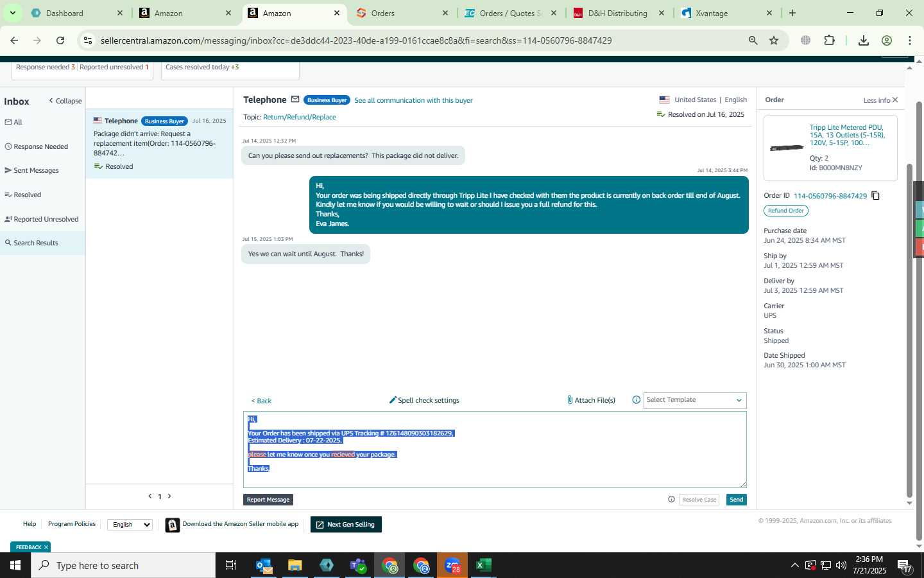Open Microsoft Teams from the taskbar
This screenshot has height=578, width=924.
tap(358, 565)
